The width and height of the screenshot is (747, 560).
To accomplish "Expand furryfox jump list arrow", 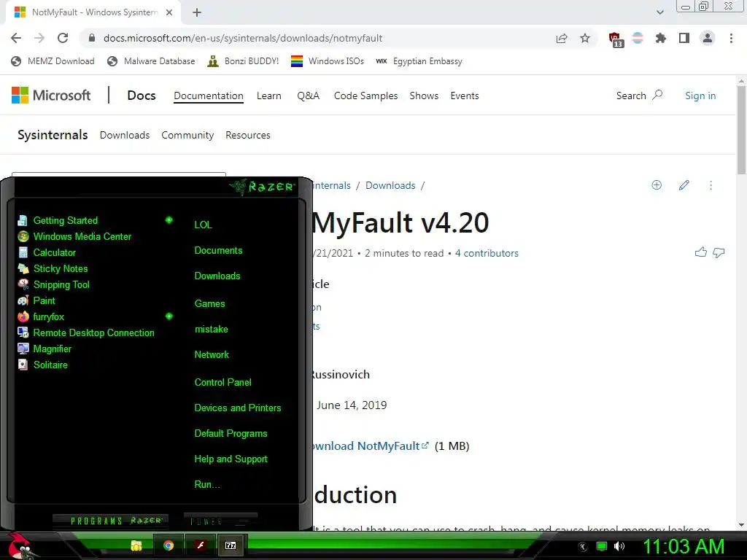I will pyautogui.click(x=169, y=316).
